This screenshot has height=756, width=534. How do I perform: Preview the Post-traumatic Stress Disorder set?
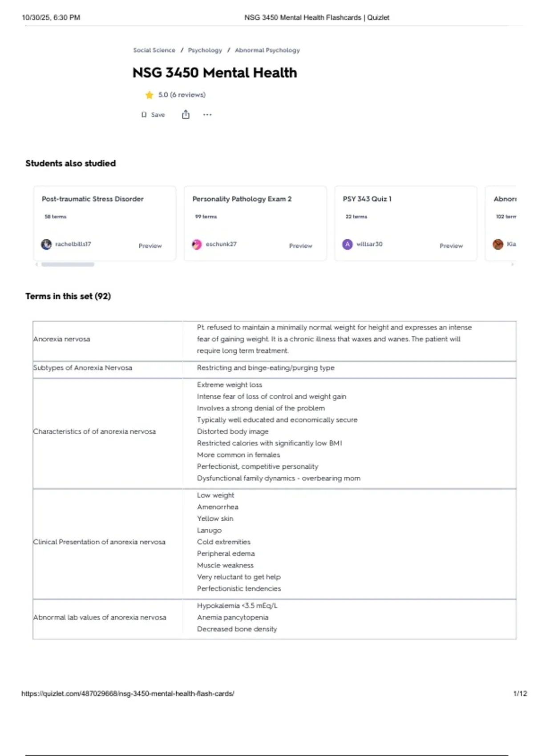(x=150, y=246)
